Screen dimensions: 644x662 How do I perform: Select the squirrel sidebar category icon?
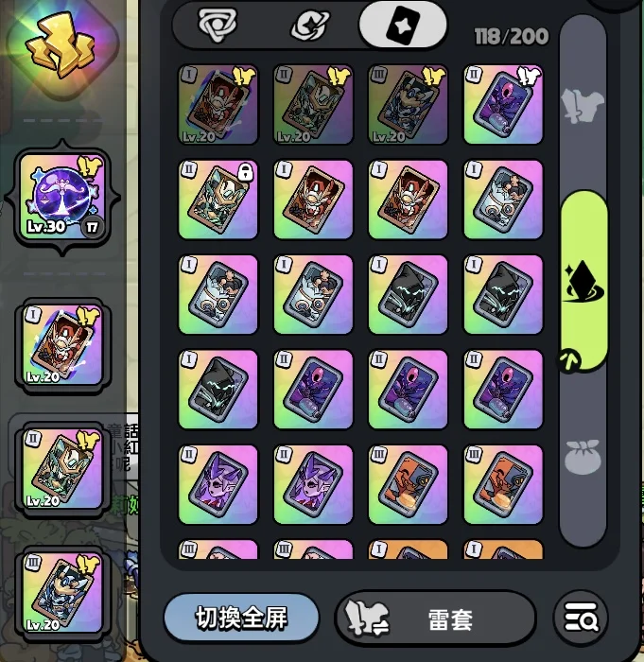[583, 106]
